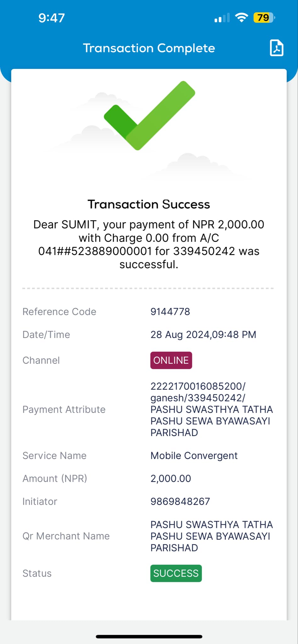Tap the Transaction Complete header title
Viewport: 298px width, 644px height.
pos(149,48)
